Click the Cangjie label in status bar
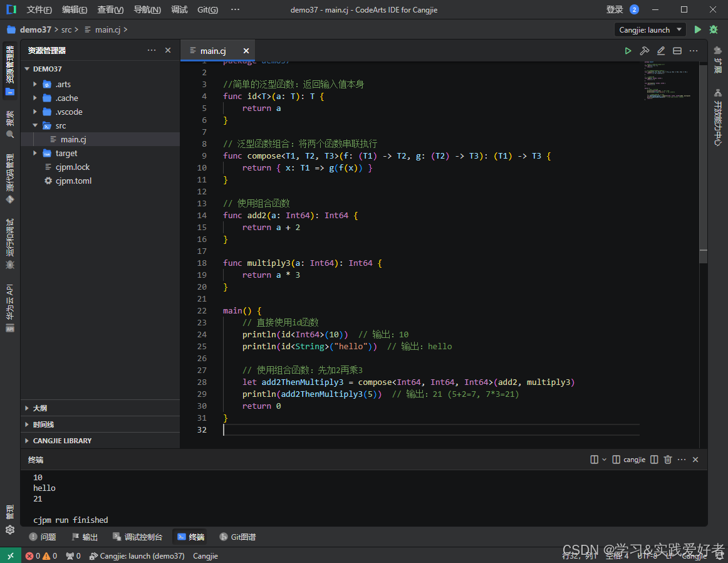Screen dimensions: 728x563 (x=205, y=555)
